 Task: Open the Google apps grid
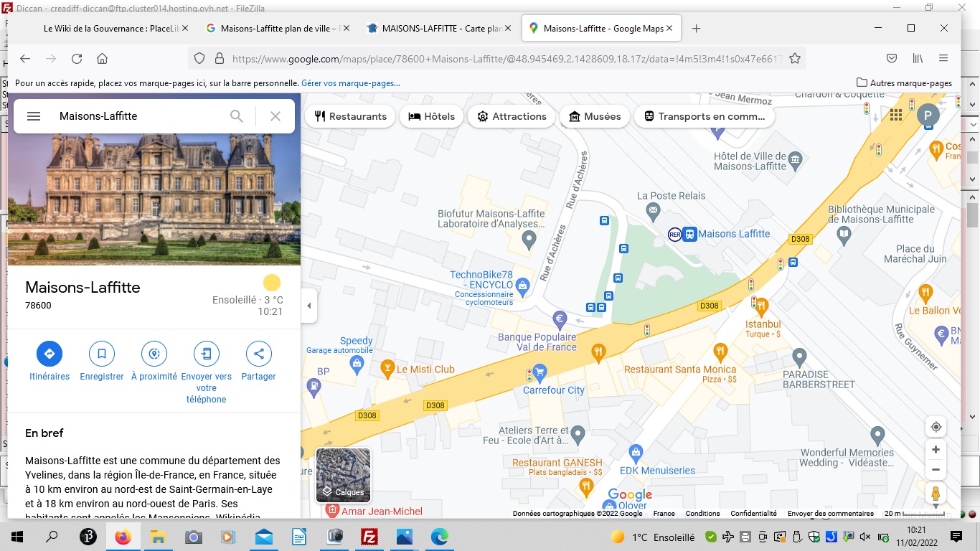(x=895, y=116)
